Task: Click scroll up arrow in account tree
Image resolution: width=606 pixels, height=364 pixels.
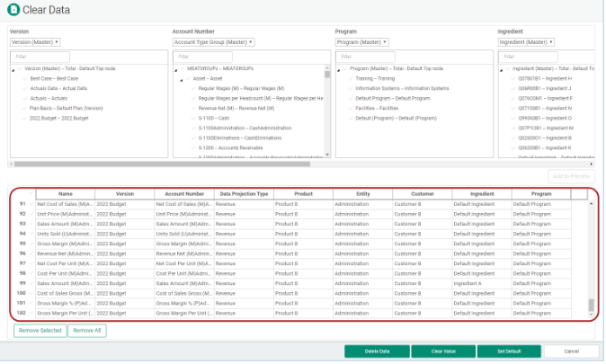Action: [327, 67]
